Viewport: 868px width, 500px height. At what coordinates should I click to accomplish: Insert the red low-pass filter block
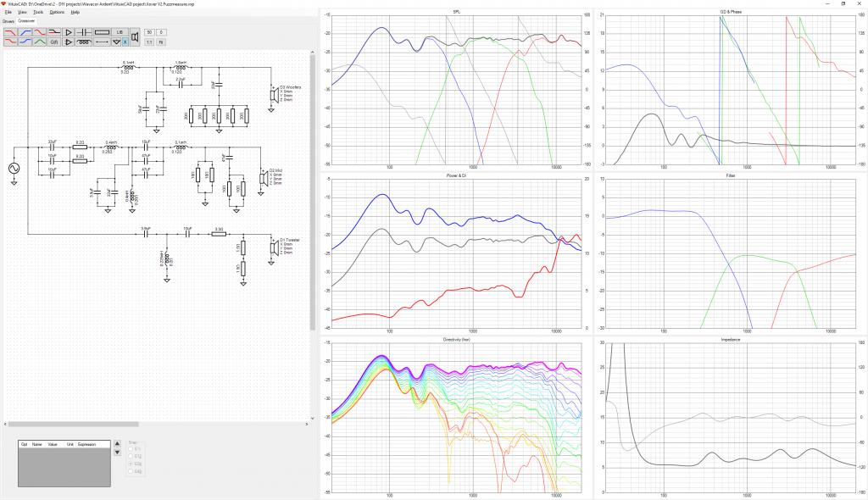point(10,32)
